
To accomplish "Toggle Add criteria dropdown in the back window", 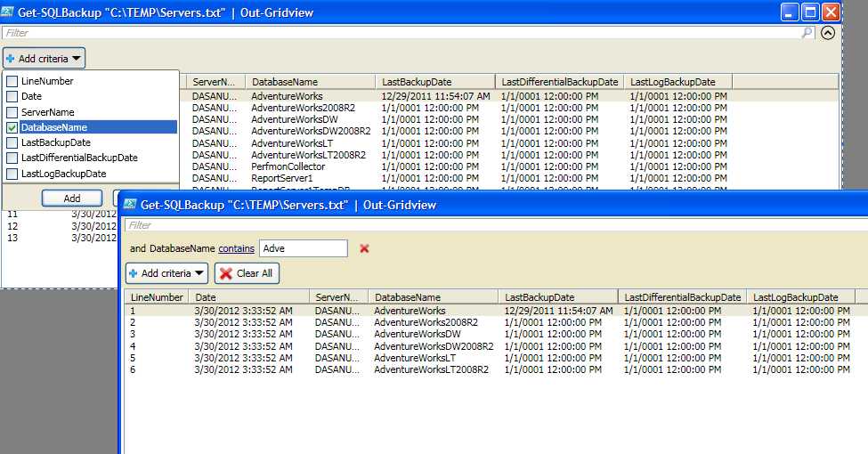I will [x=45, y=59].
